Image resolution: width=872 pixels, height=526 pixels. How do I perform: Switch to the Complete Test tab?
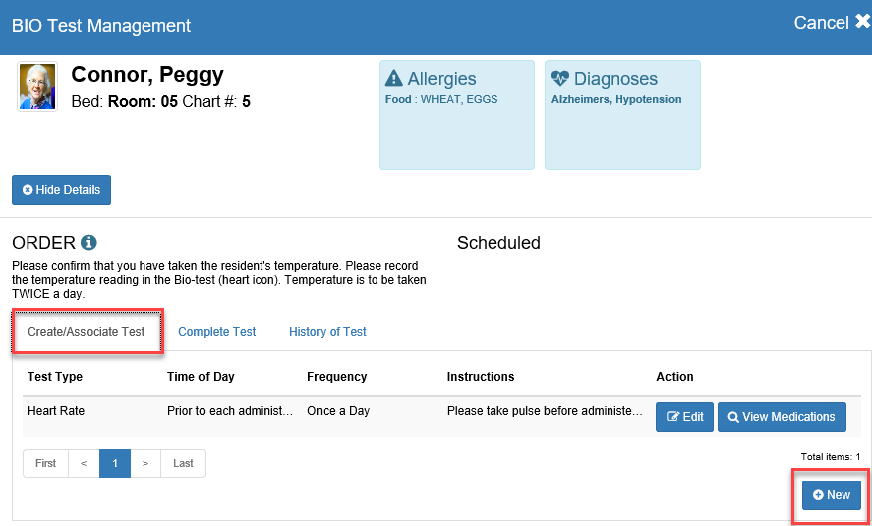click(217, 332)
